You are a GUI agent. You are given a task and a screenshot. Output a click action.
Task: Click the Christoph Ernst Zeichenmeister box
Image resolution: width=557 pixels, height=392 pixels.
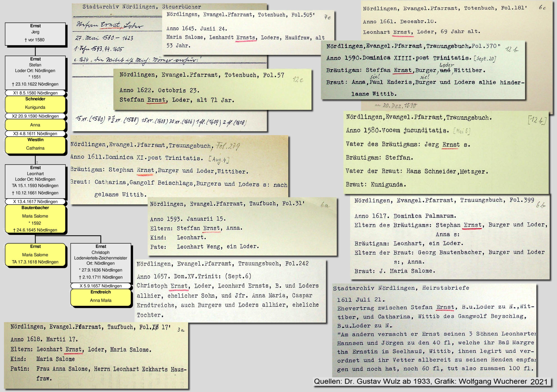pyautogui.click(x=101, y=262)
